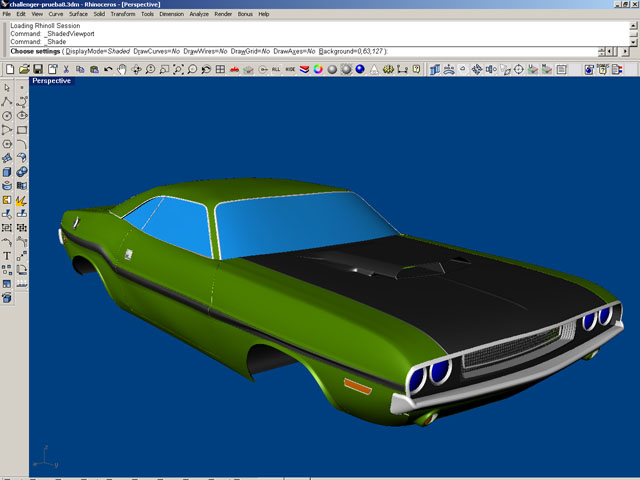This screenshot has height=480, width=640.
Task: Select the arrow pointer tool
Action: (7, 88)
